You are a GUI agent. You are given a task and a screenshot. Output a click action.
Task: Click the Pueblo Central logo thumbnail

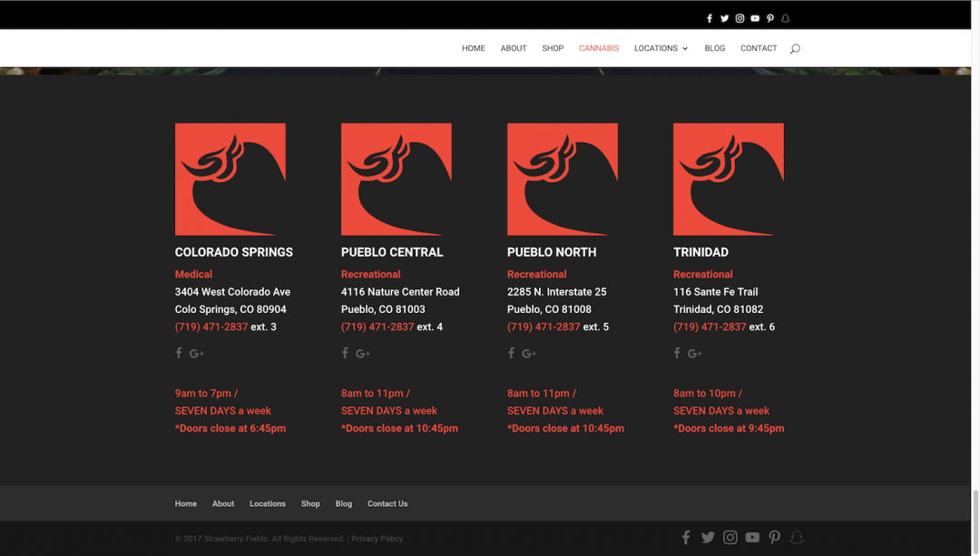(x=397, y=180)
